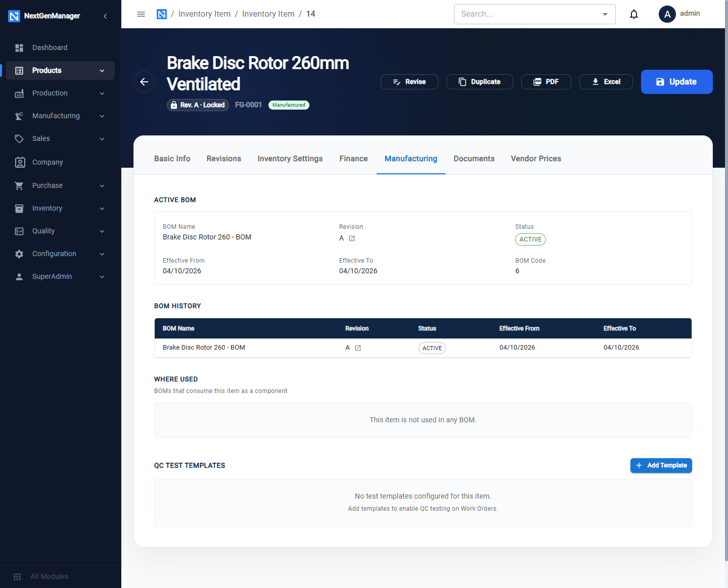Click the first Inventory Item breadcrumb link
The width and height of the screenshot is (728, 588).
204,14
